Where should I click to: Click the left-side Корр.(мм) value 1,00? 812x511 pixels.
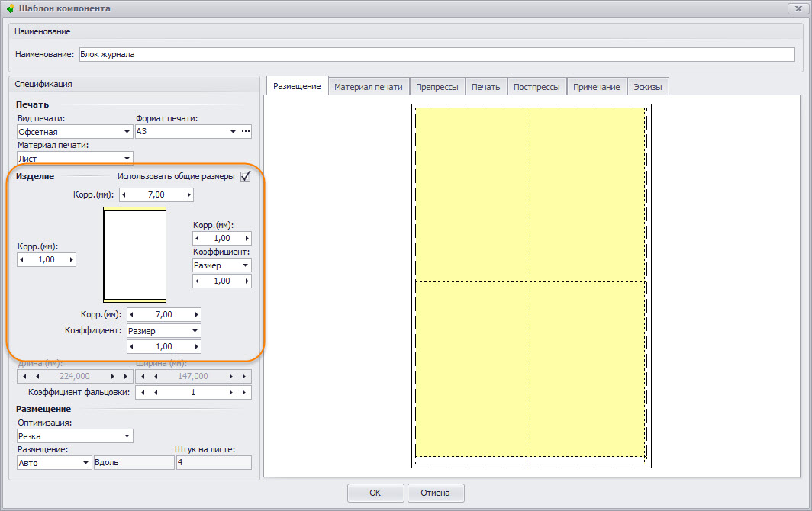47,260
